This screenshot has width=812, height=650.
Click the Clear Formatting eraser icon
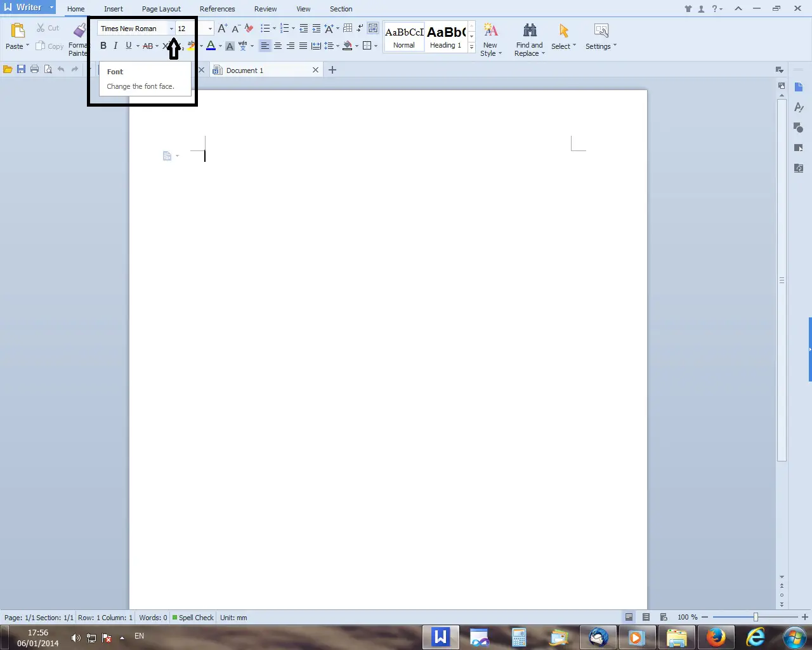[249, 29]
